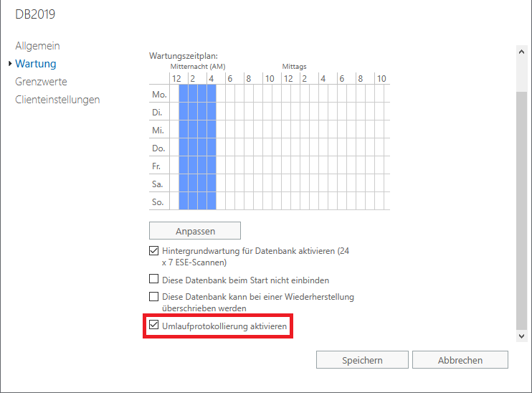Disable Hintergrundwartung für Datenbank checkbox
The image size is (532, 393).
click(x=153, y=251)
